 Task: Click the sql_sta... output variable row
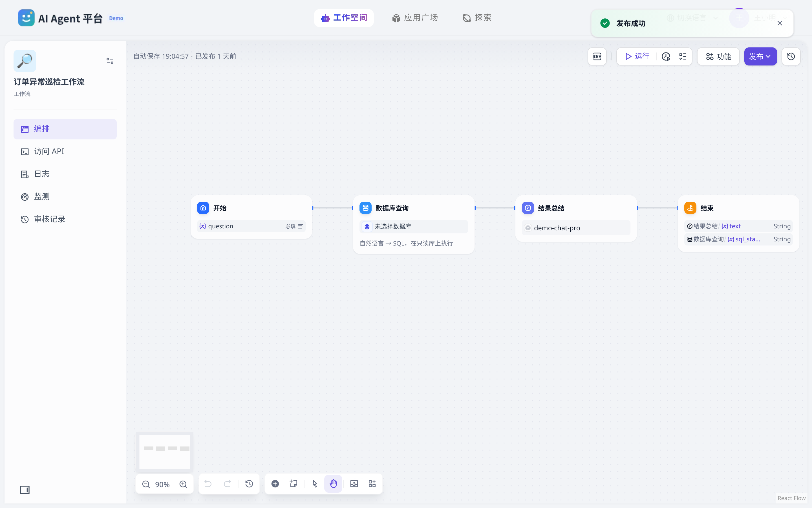coord(738,239)
